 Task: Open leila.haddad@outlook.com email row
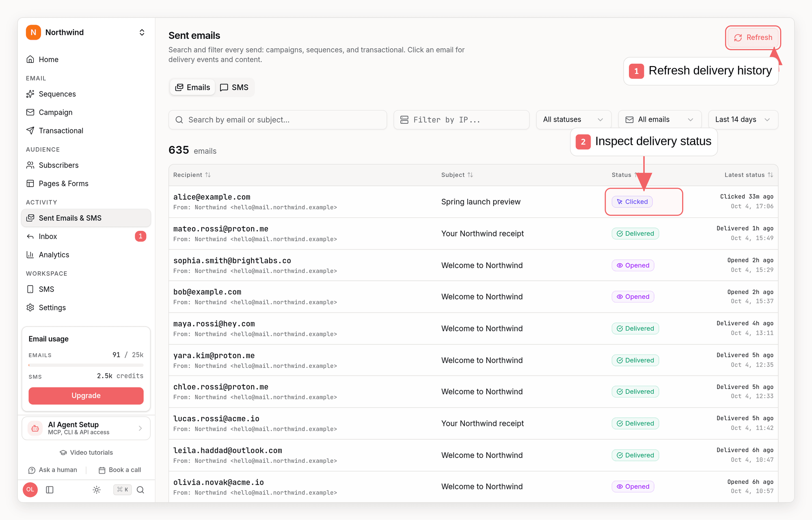473,456
